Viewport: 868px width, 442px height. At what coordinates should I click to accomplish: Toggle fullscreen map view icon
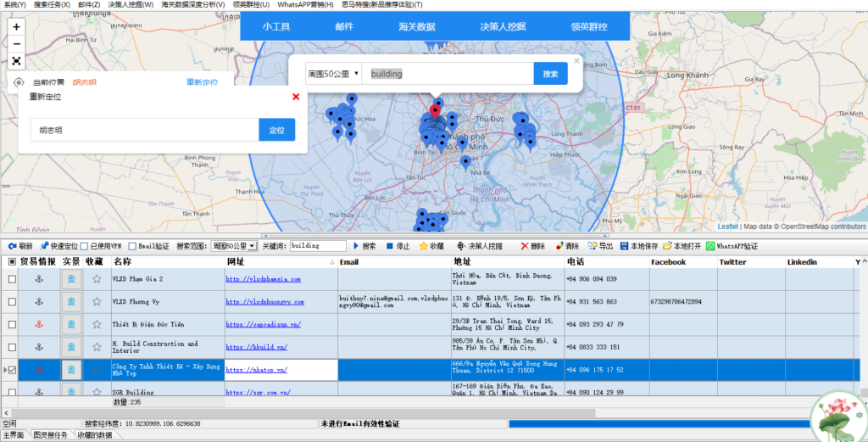point(17,60)
